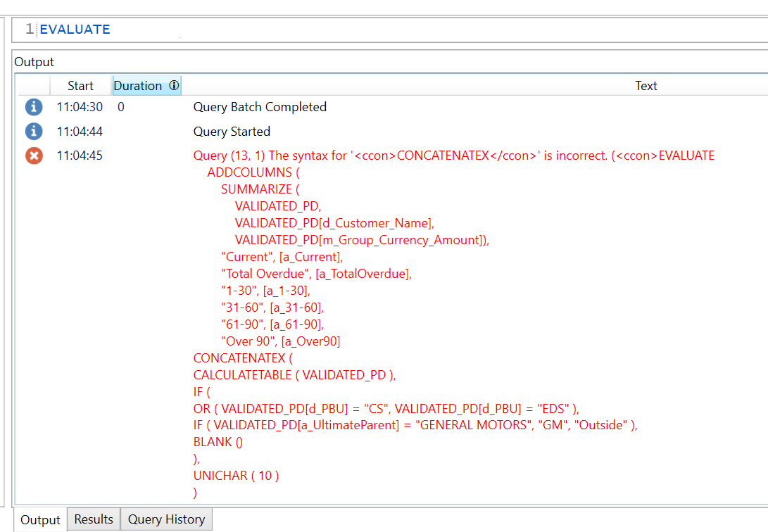Viewport: 768px width, 532px height.
Task: Sort by the Duration column header
Action: [x=146, y=86]
